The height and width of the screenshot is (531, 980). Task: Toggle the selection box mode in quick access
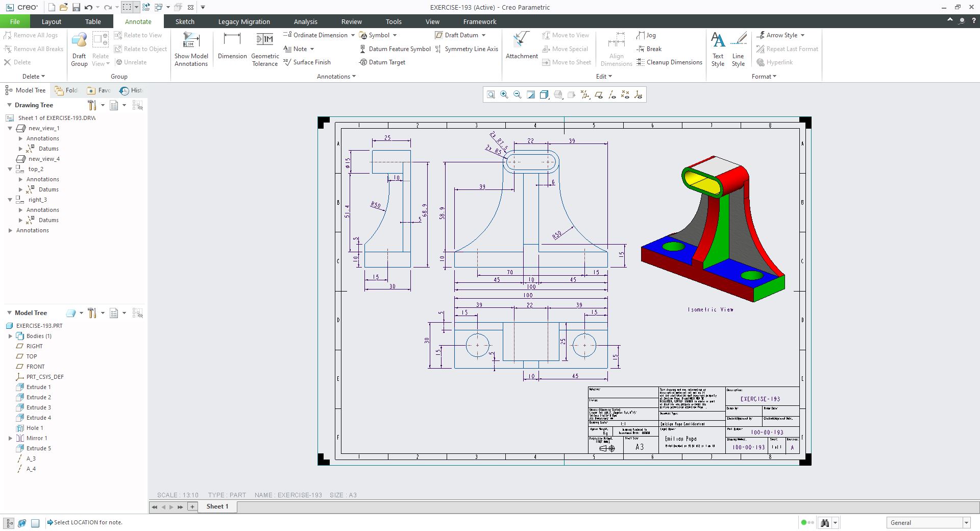127,7
